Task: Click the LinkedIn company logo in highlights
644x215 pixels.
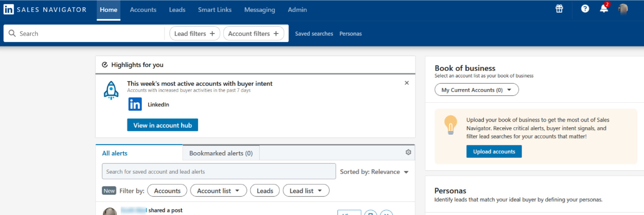Action: pos(135,104)
